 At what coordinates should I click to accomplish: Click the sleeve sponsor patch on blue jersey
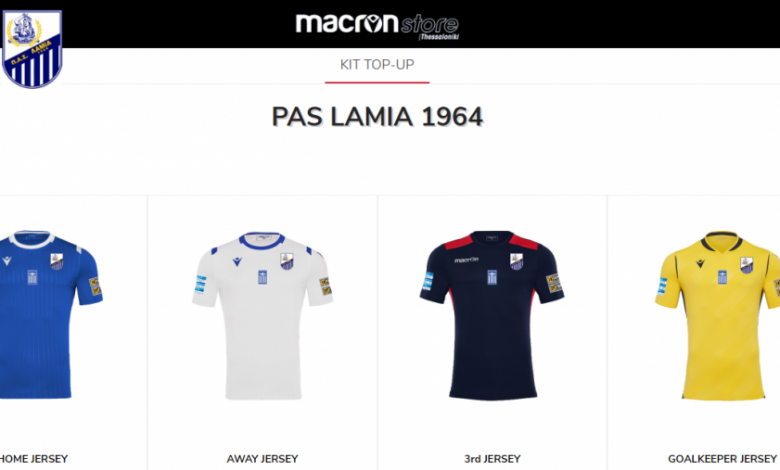(x=96, y=286)
